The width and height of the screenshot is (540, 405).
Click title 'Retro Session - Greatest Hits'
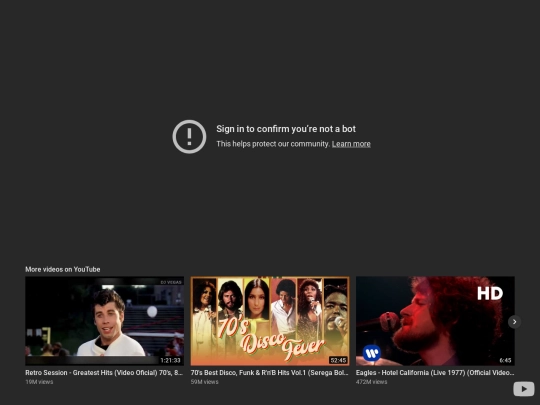point(104,373)
